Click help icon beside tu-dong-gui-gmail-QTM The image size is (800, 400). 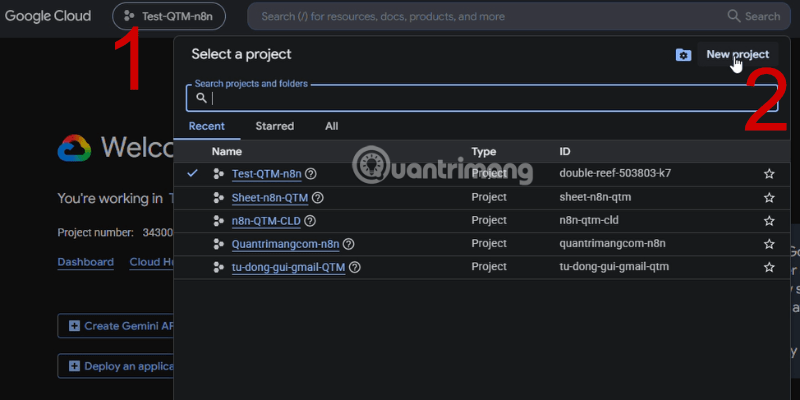coord(355,267)
